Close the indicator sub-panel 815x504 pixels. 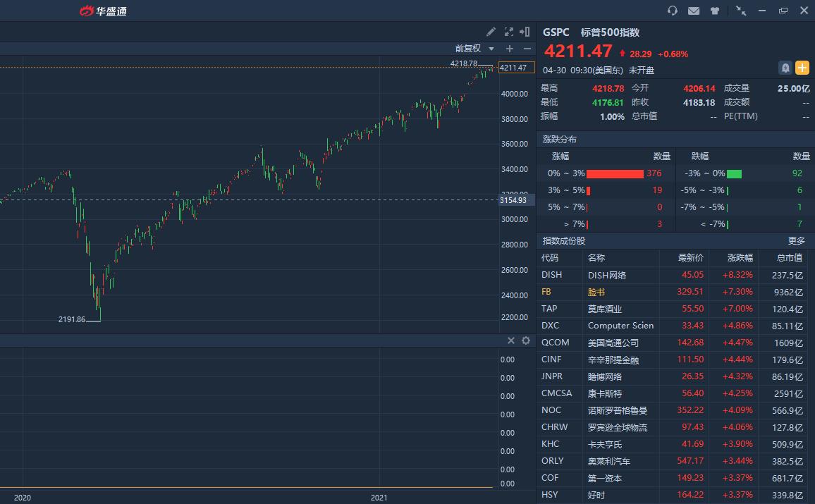[511, 340]
